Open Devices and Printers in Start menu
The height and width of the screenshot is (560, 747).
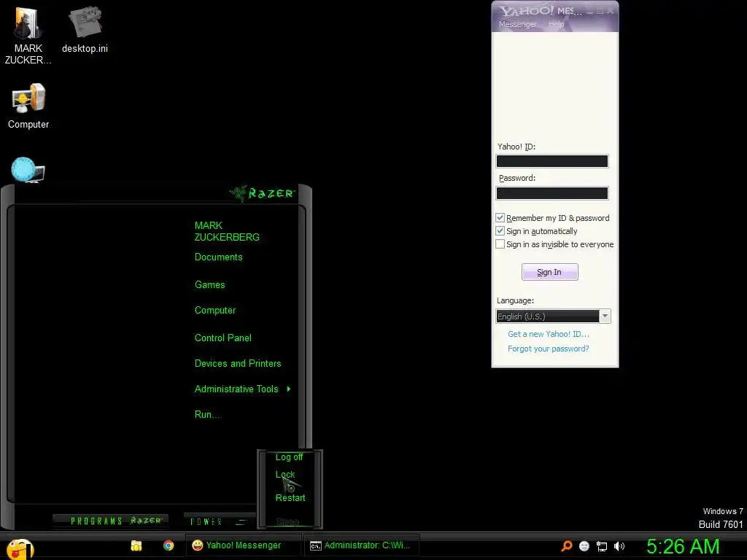[x=238, y=363]
